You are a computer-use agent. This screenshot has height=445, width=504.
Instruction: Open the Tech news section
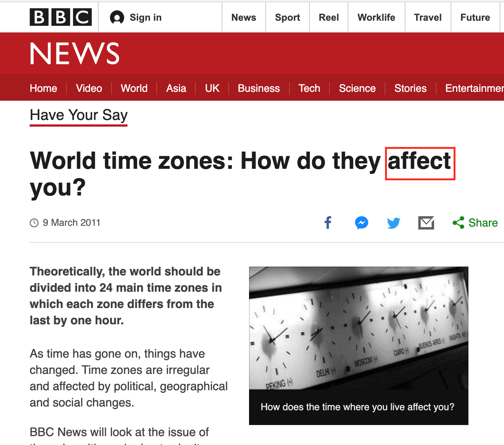[309, 88]
